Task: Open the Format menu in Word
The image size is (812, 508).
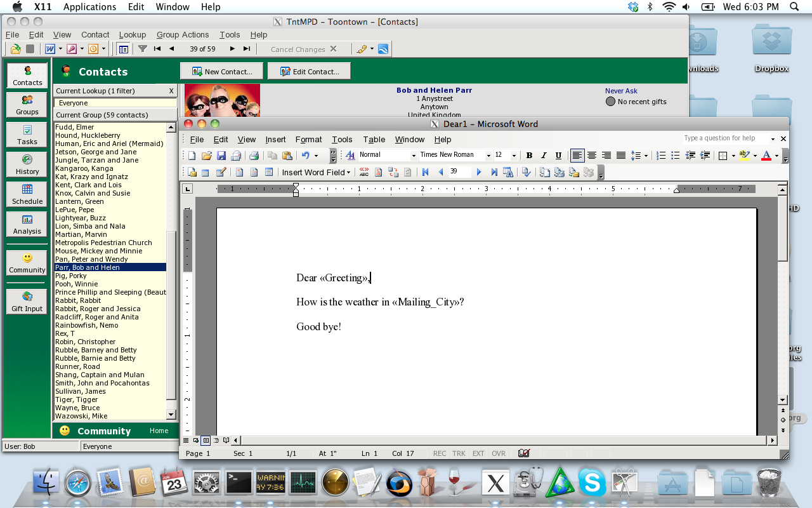Action: point(309,140)
